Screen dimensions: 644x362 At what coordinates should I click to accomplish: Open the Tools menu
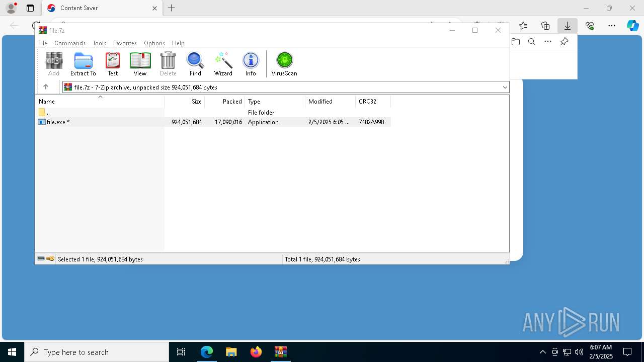(99, 43)
